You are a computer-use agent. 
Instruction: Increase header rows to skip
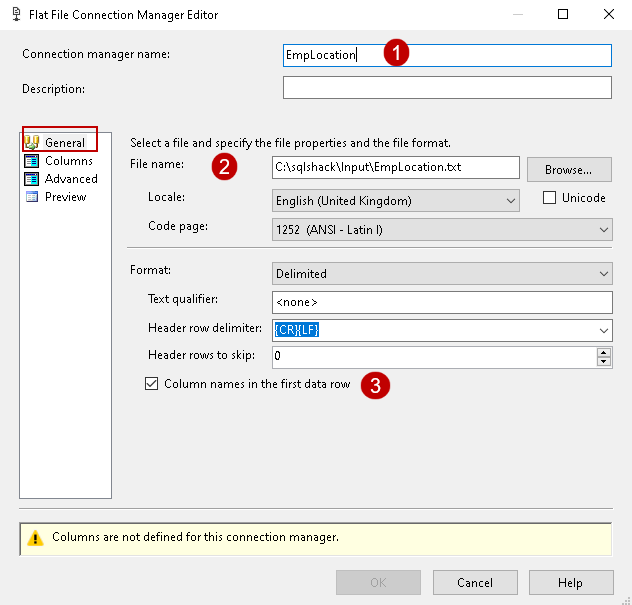click(603, 352)
